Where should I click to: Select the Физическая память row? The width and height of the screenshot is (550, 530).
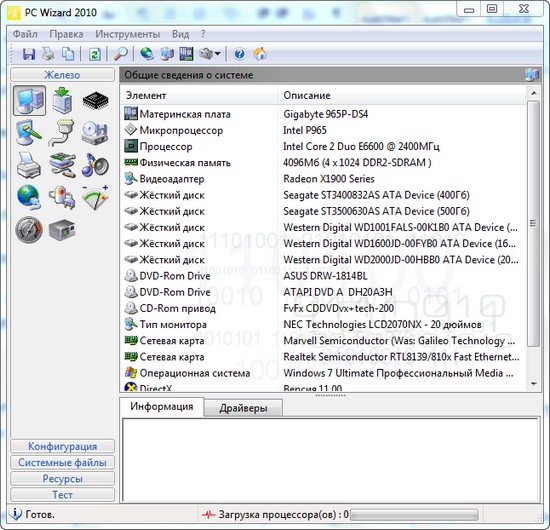(323, 162)
